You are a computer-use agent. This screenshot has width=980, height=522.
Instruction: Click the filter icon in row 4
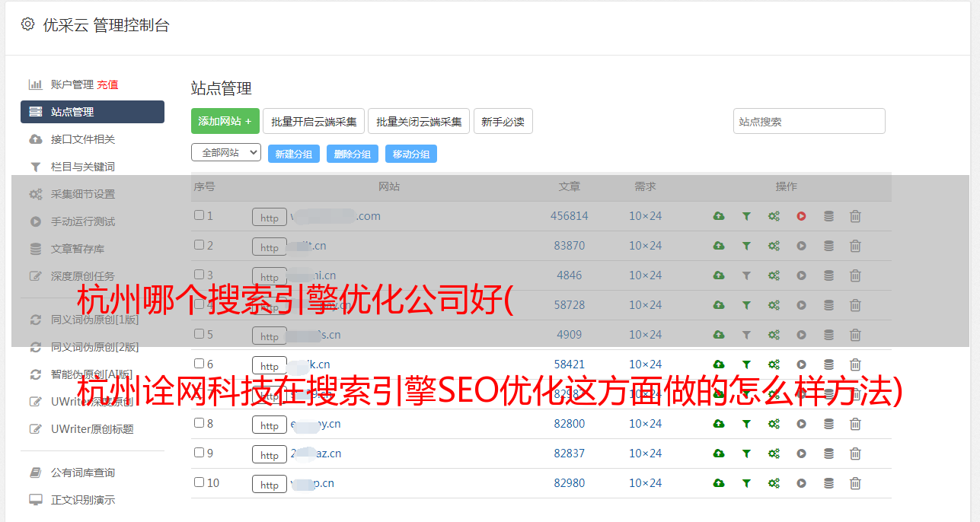746,305
